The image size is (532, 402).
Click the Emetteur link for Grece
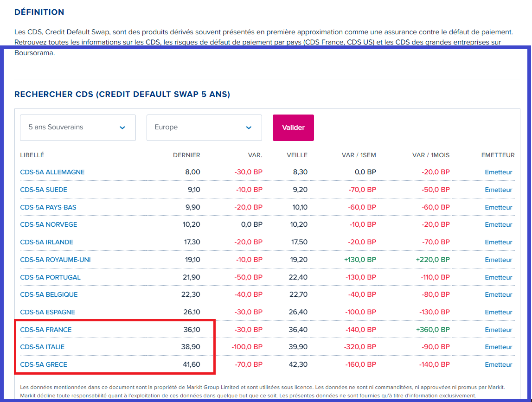(x=499, y=364)
